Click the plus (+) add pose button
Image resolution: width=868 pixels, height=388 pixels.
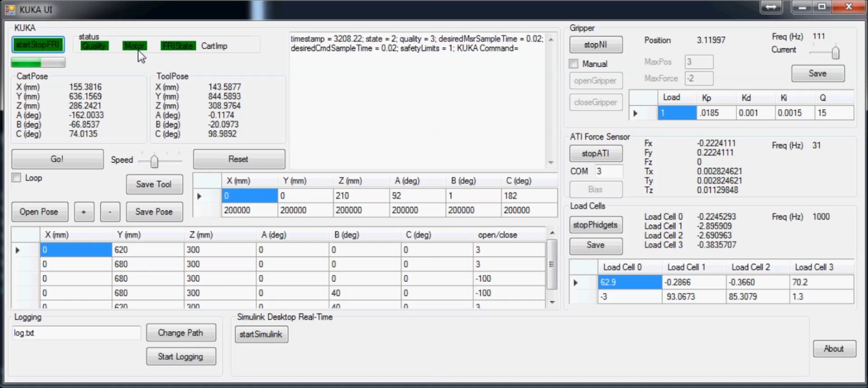(x=84, y=211)
